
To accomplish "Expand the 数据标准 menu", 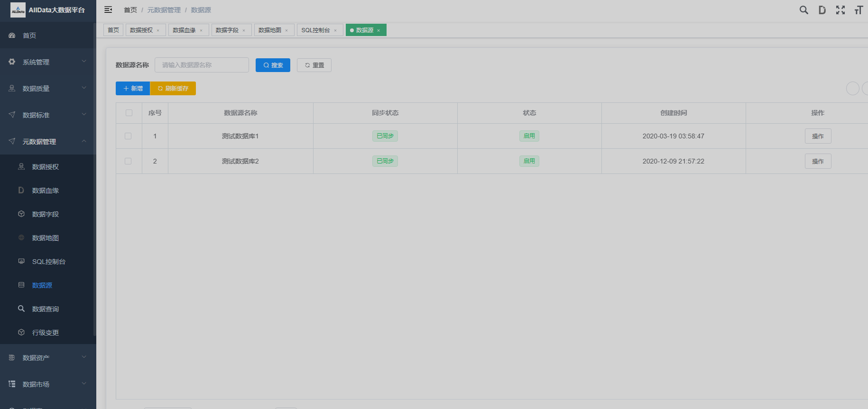I will (x=84, y=115).
